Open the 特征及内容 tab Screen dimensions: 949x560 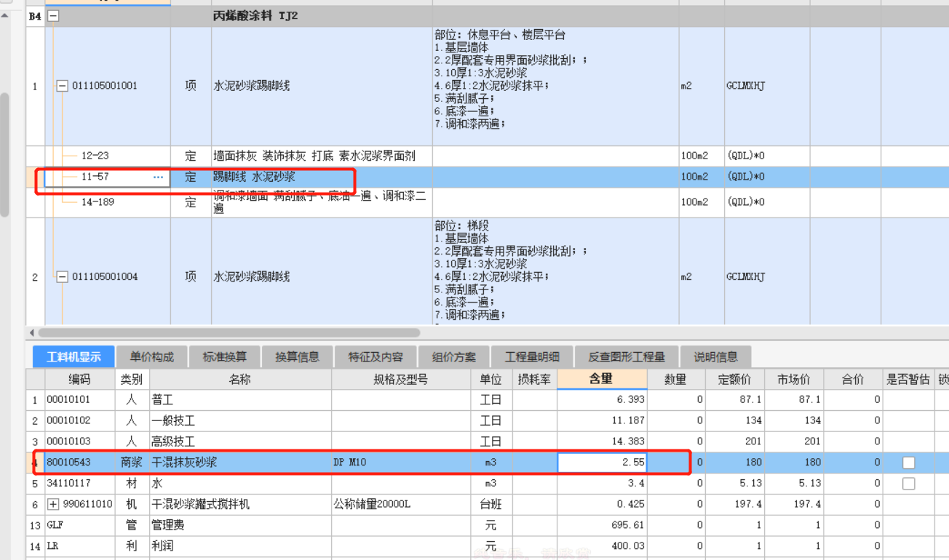click(376, 357)
